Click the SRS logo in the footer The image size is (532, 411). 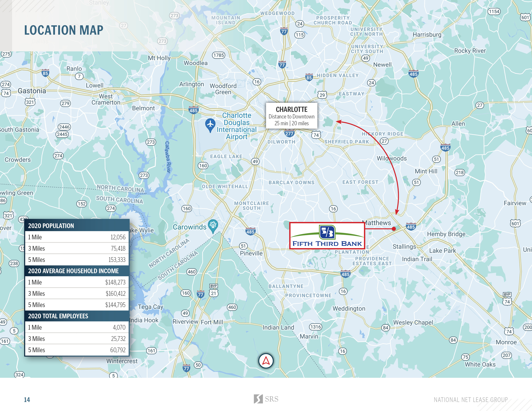coord(266,399)
